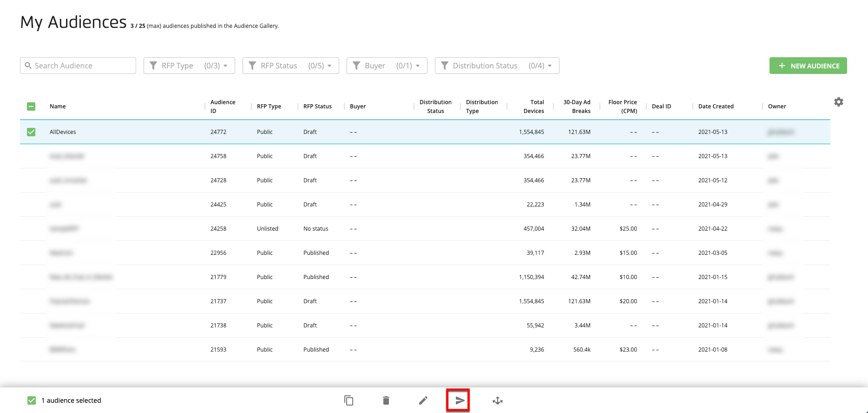
Task: Click the 'No status' cell
Action: pos(316,229)
